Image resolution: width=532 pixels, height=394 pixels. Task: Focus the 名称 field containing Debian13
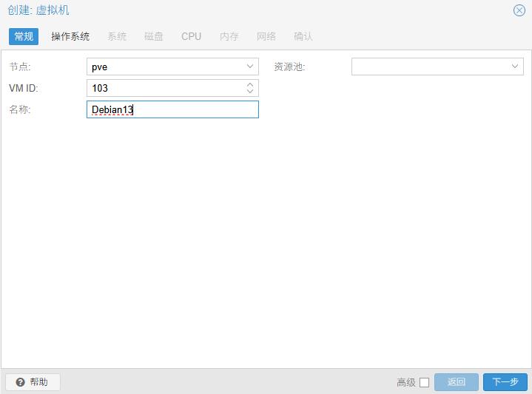point(172,110)
